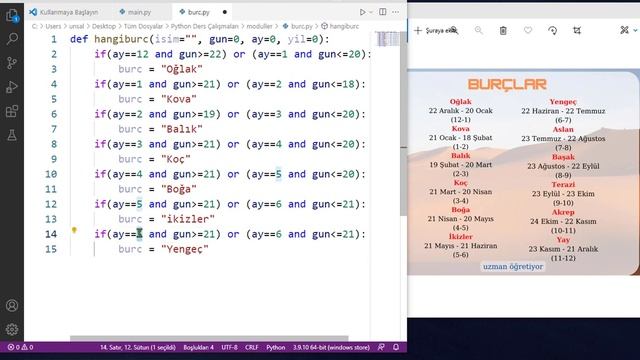The image size is (640, 360).
Task: Click line number 15 in the gutter
Action: click(51, 249)
